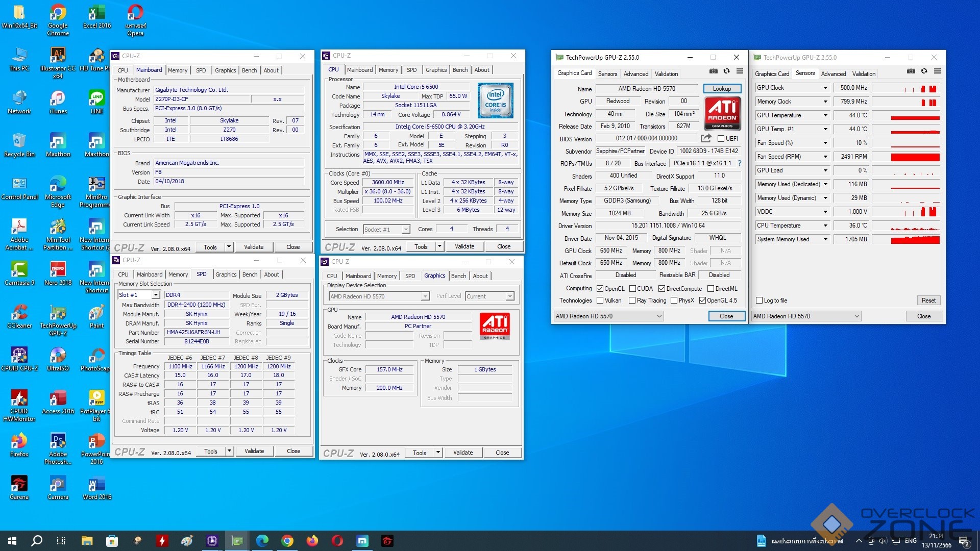Open the Bench tab in Mainboard CPU-Z window
Image resolution: width=980 pixels, height=551 pixels.
pos(249,70)
